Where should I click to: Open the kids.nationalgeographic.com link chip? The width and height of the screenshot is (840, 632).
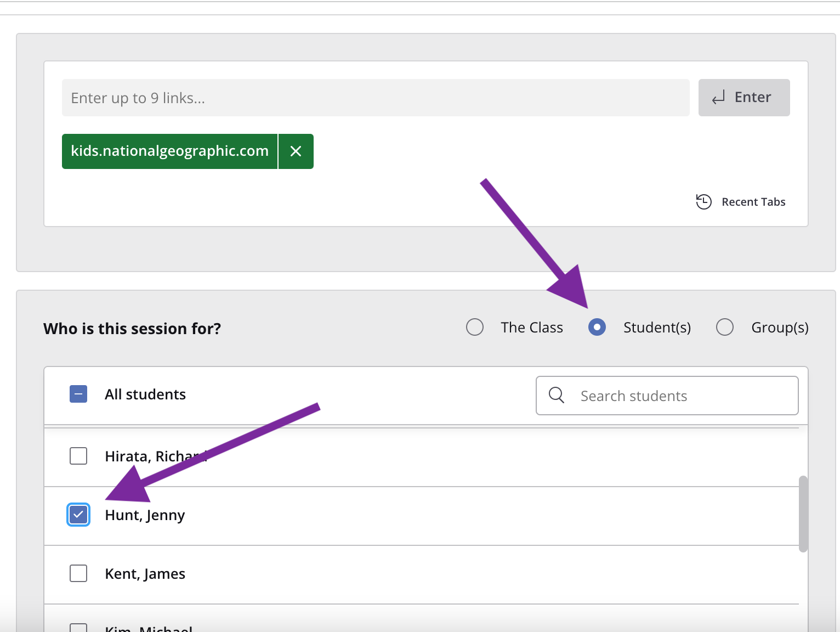169,151
